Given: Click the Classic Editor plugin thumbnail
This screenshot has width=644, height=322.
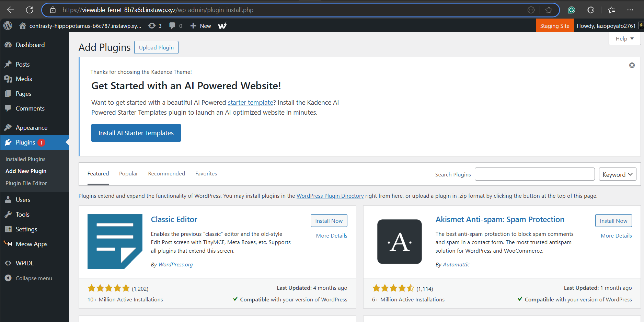Looking at the screenshot, I should [x=115, y=242].
